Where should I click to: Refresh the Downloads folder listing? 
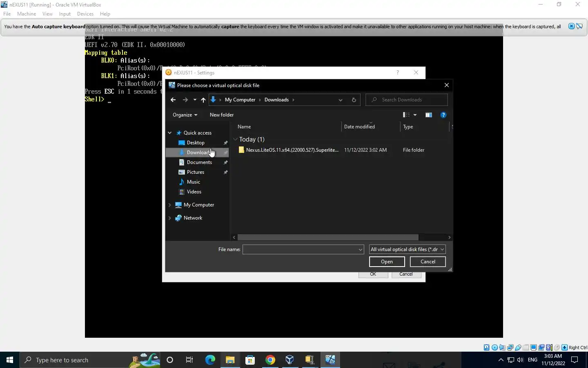coord(354,100)
